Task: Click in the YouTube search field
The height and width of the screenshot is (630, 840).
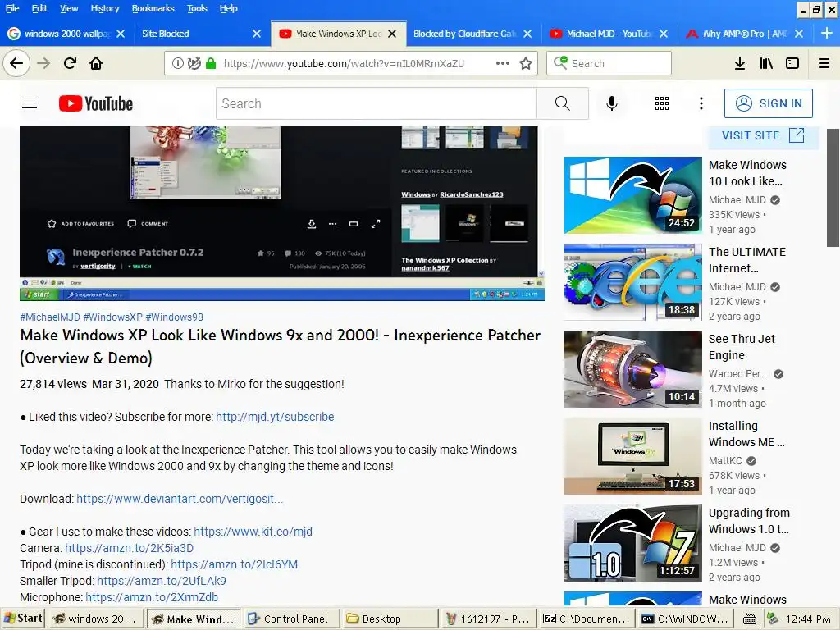Action: point(376,103)
